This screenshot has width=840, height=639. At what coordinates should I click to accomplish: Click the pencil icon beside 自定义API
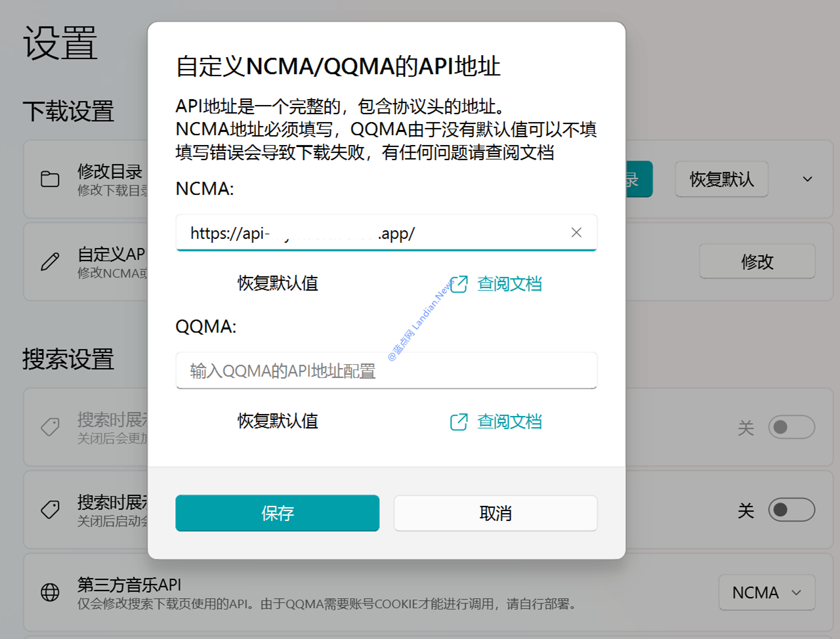click(x=50, y=262)
